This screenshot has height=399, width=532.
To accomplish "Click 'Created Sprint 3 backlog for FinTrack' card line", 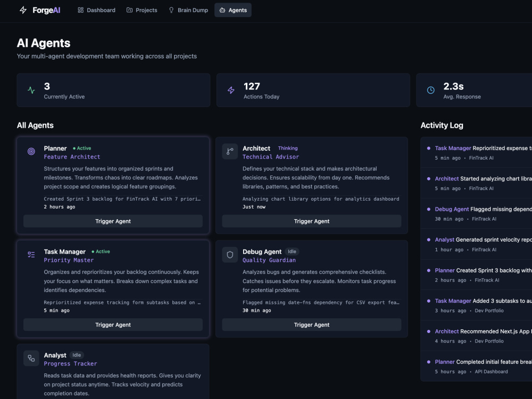I will pos(122,199).
